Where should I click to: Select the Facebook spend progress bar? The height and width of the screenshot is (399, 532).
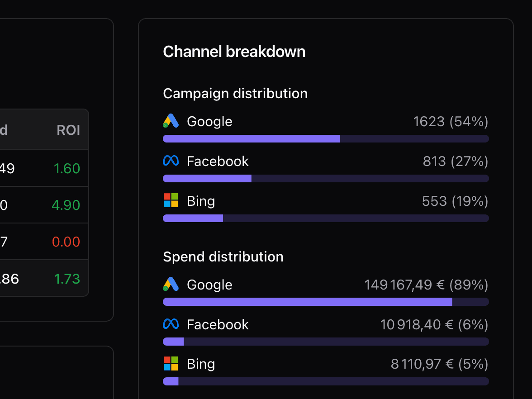pyautogui.click(x=326, y=342)
